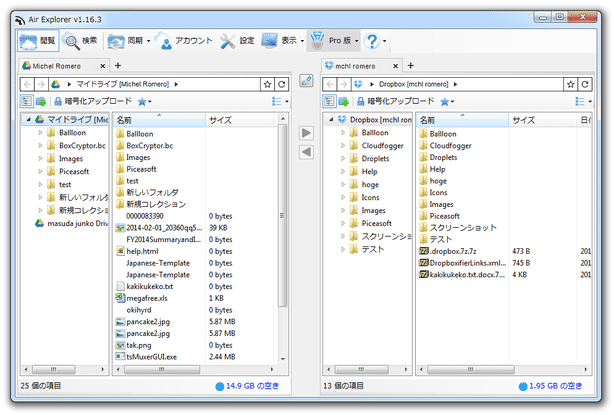The height and width of the screenshot is (415, 614).
Task: Click the link panes icon between panes
Action: (x=306, y=81)
